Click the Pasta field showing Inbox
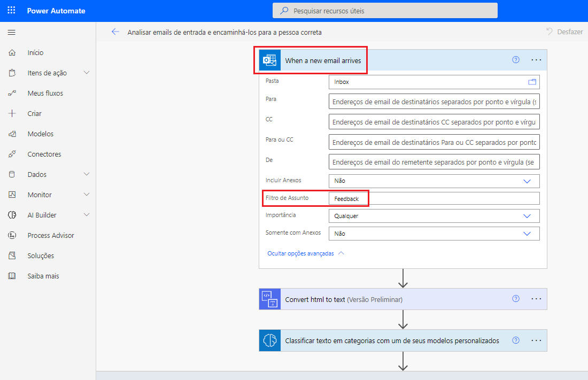588x380 pixels. pyautogui.click(x=434, y=82)
